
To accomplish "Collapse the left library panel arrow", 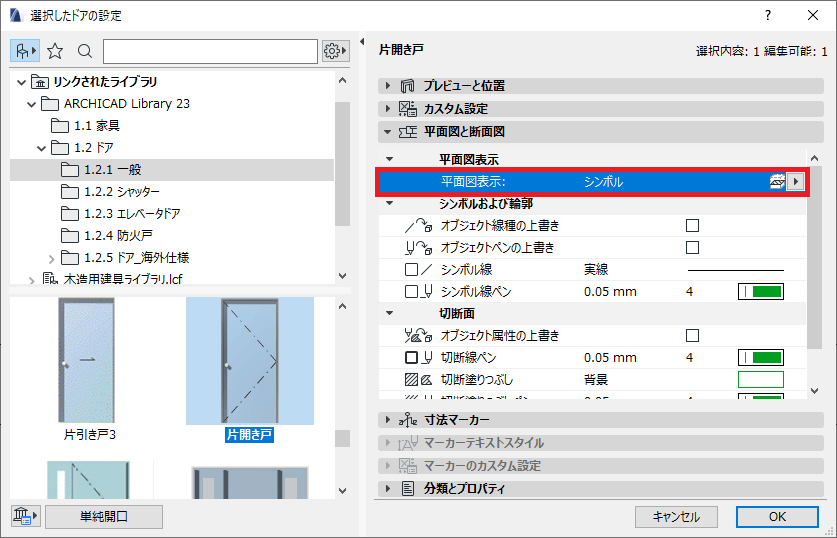I will click(362, 42).
